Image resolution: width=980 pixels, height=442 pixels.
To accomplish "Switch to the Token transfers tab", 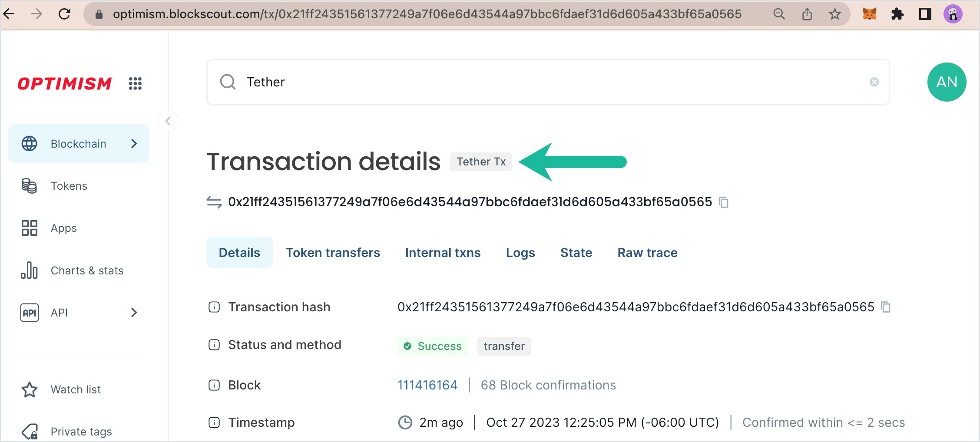I will tap(333, 253).
